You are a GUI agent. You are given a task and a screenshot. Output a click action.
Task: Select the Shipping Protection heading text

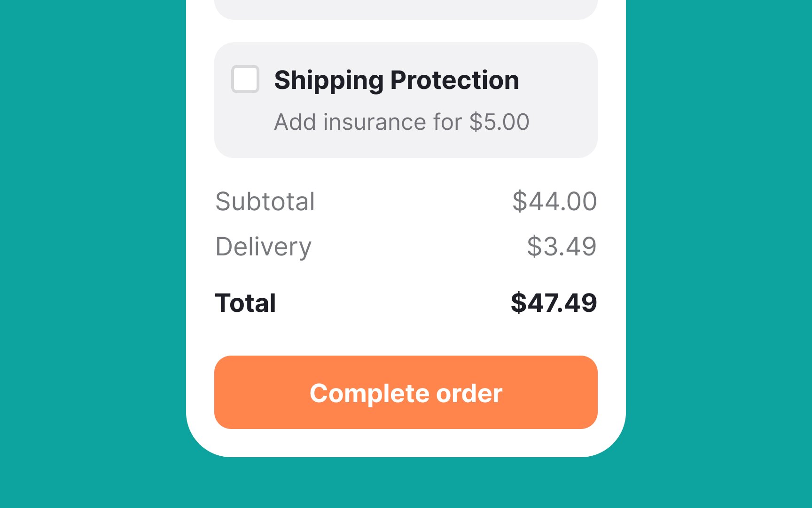(397, 80)
